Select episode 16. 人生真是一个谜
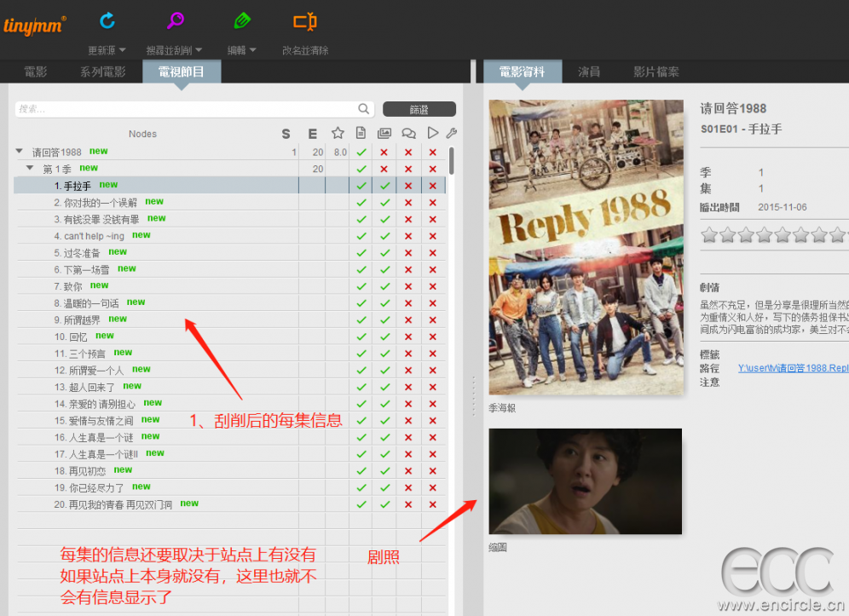Image resolution: width=849 pixels, height=616 pixels. coord(93,437)
